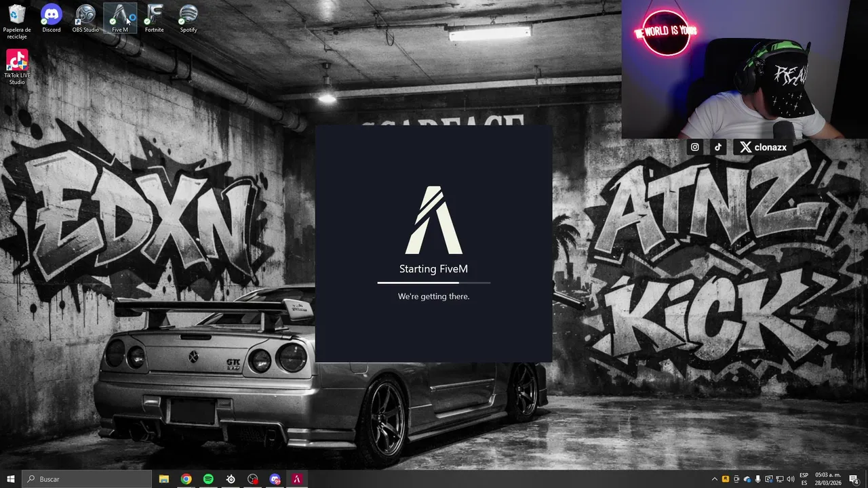868x488 pixels.
Task: Click the Instagram icon in stream overlay
Action: (695, 147)
